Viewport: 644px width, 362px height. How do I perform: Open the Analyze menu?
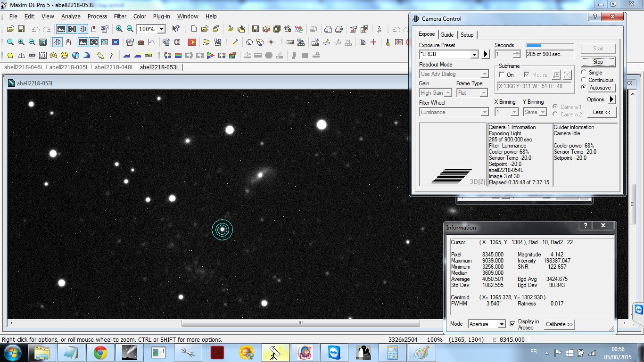pyautogui.click(x=71, y=16)
